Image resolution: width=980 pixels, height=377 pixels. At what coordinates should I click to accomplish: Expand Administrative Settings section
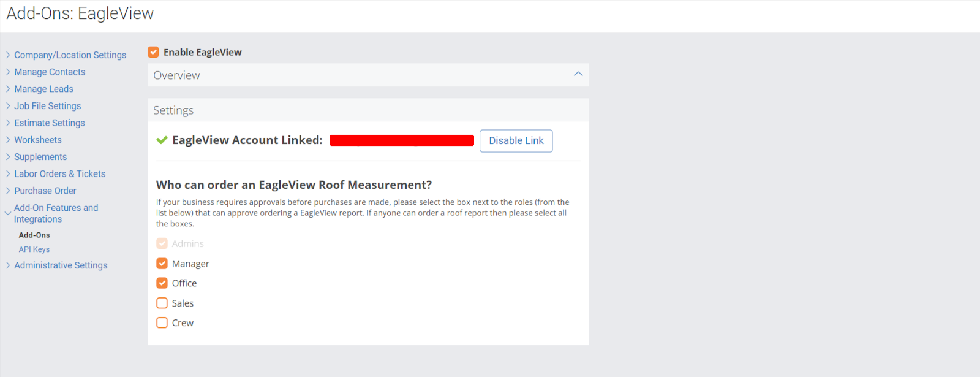56,265
